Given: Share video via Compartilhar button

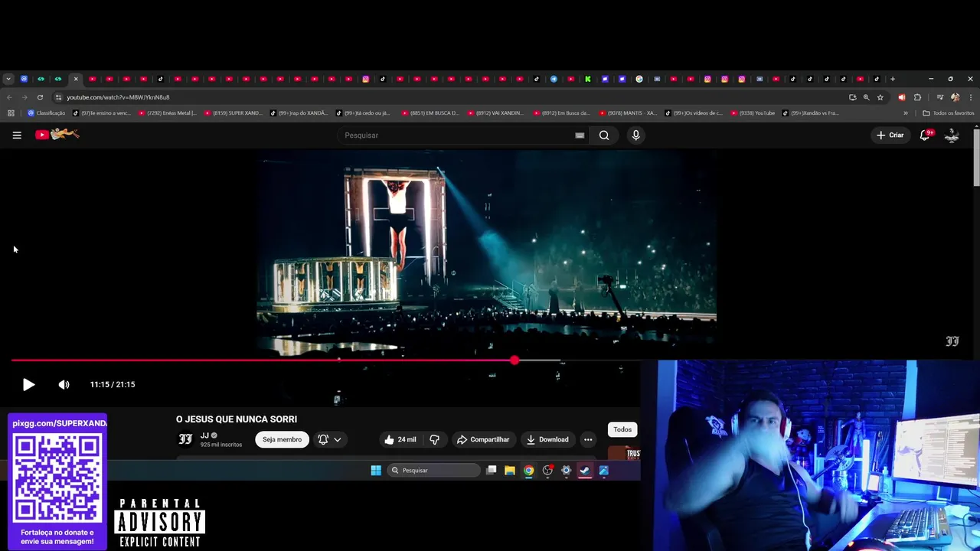Looking at the screenshot, I should (x=483, y=439).
